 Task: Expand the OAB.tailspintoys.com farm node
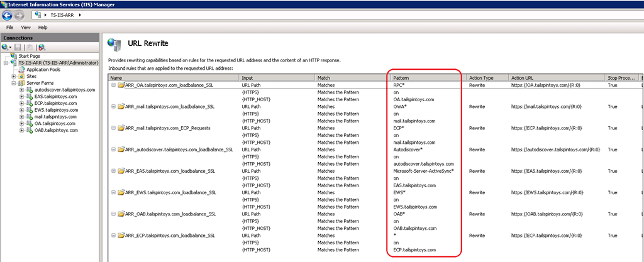pos(21,131)
